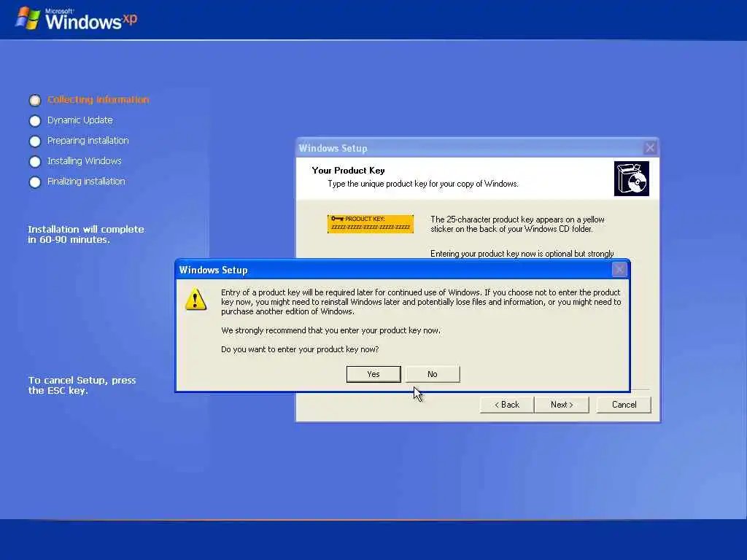Click No in the product key prompt
The width and height of the screenshot is (747, 560).
[433, 374]
